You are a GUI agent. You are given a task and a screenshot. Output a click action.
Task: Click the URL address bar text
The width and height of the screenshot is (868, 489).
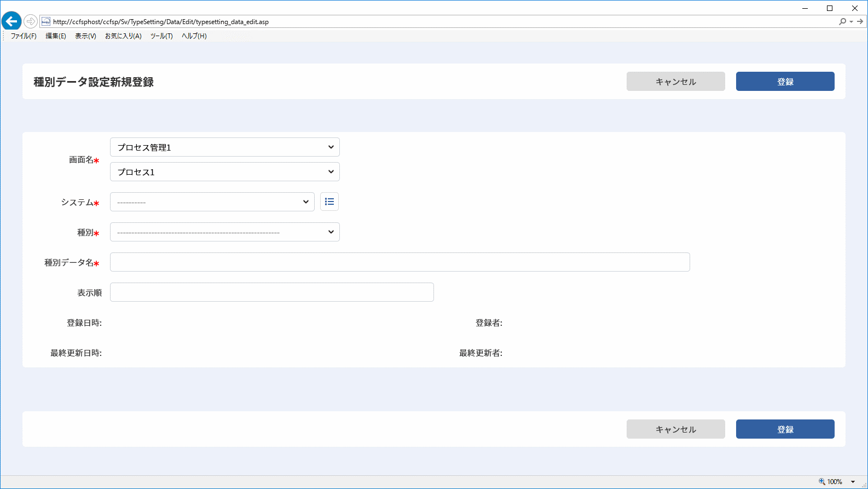(x=161, y=22)
